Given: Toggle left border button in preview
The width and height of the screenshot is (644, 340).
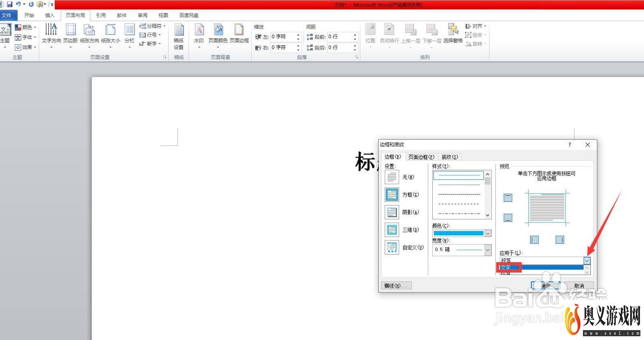Looking at the screenshot, I should tap(534, 240).
